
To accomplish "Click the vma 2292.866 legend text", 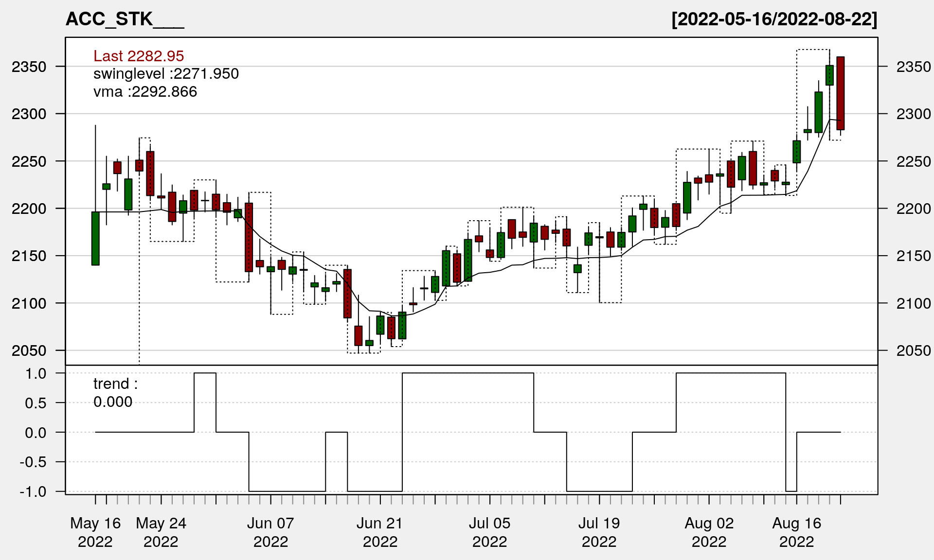I will coord(145,92).
